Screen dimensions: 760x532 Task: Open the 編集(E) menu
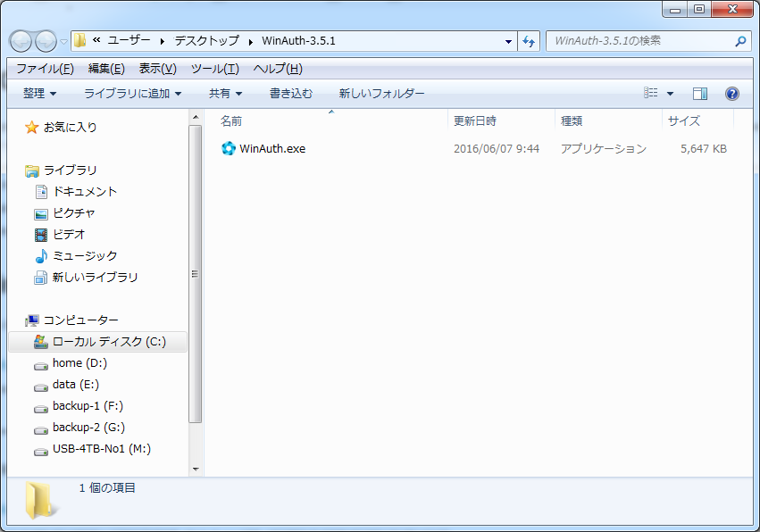pyautogui.click(x=106, y=69)
